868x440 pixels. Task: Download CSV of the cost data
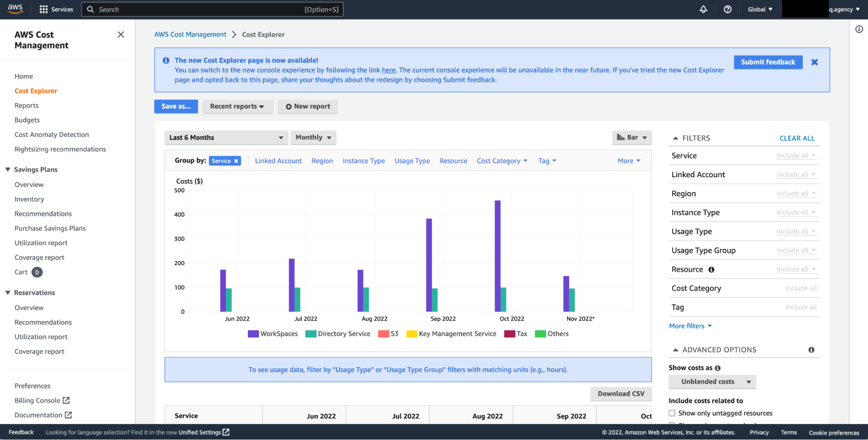[x=621, y=394]
